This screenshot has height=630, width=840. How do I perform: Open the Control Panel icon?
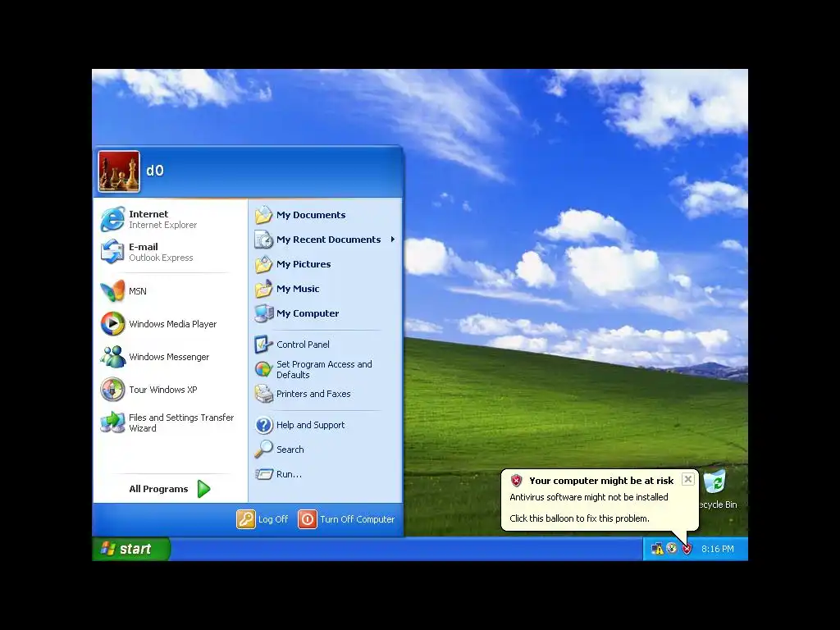263,345
